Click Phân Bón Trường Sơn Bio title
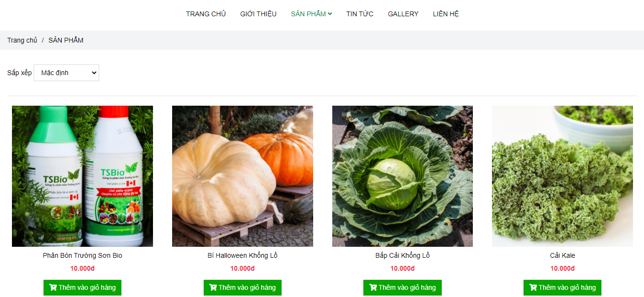Image resolution: width=644 pixels, height=297 pixels. [x=82, y=255]
